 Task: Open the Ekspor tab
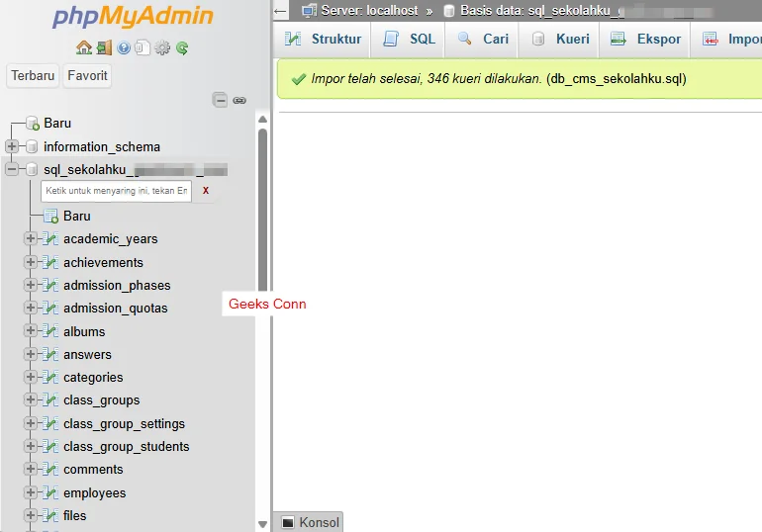[x=645, y=39]
